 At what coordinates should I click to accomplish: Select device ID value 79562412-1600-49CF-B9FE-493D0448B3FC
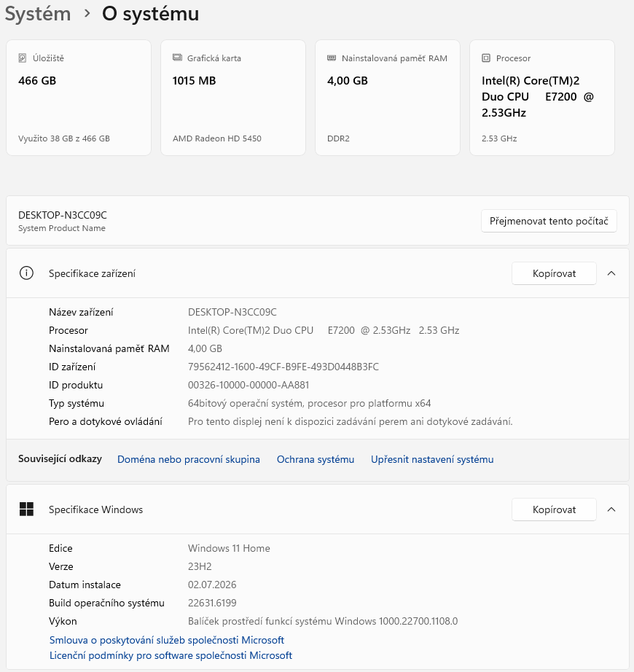coord(283,367)
